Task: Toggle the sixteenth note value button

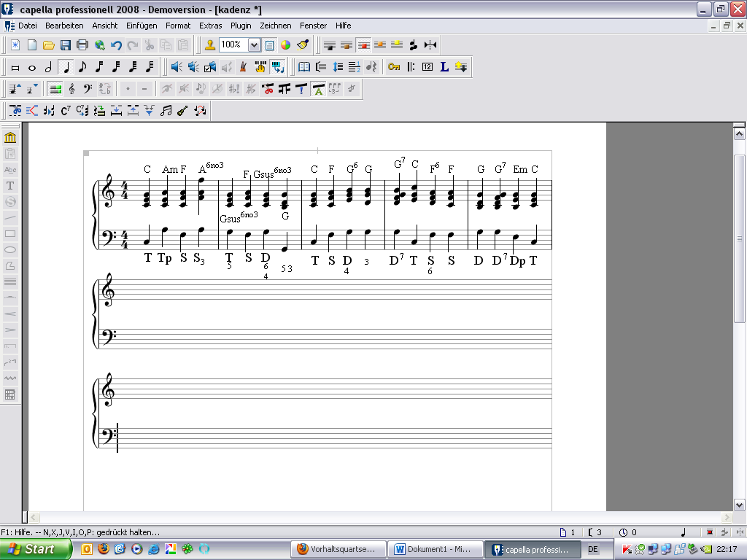Action: click(x=99, y=67)
